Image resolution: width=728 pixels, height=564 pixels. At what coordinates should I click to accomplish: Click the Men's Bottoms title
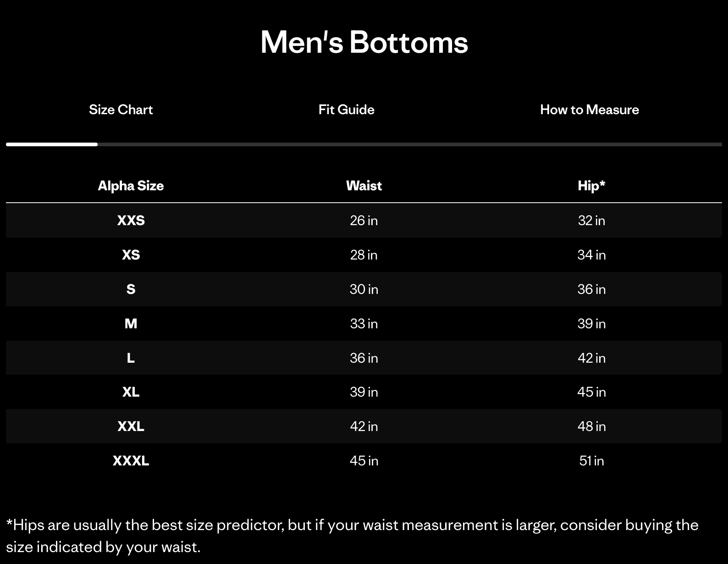tap(364, 43)
